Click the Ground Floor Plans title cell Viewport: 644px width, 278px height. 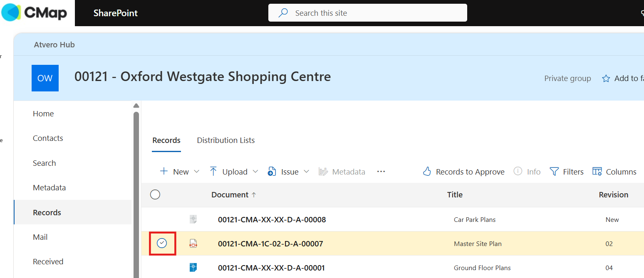tap(482, 268)
